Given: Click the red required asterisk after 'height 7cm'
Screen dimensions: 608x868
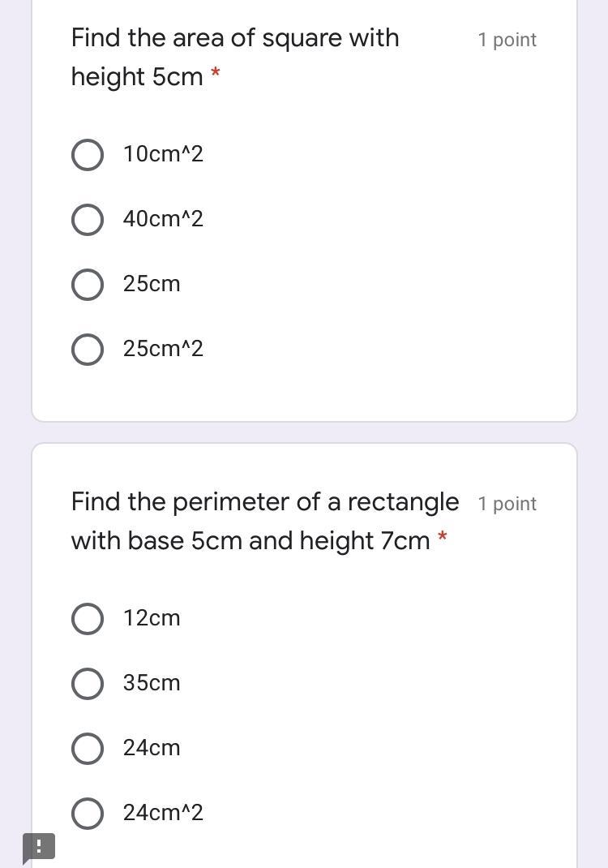Looking at the screenshot, I should (443, 537).
